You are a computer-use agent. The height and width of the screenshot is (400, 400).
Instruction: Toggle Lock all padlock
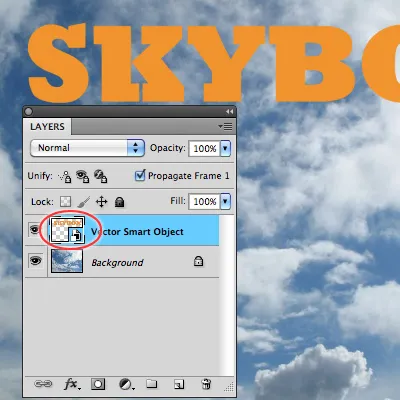pos(119,202)
